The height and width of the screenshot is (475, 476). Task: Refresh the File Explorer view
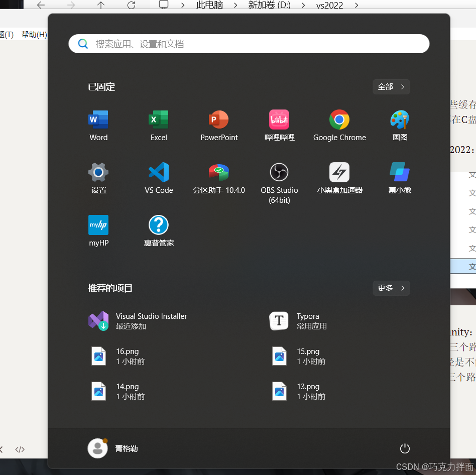point(131,5)
